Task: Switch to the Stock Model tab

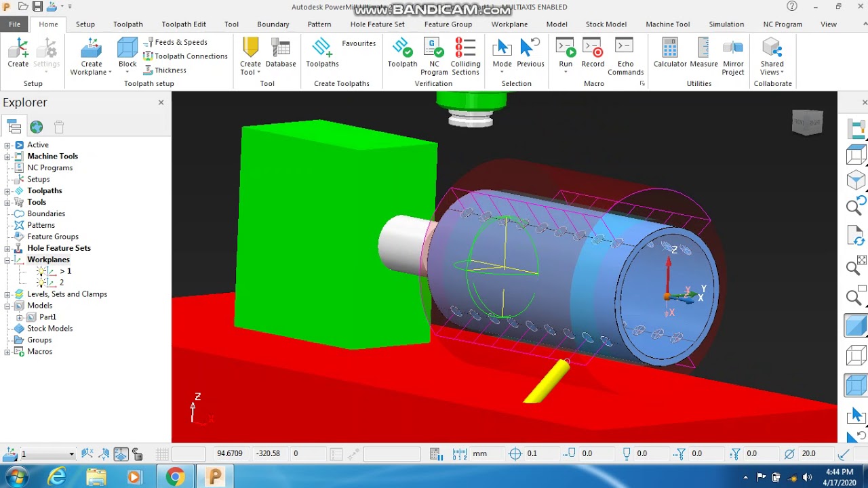Action: (606, 24)
